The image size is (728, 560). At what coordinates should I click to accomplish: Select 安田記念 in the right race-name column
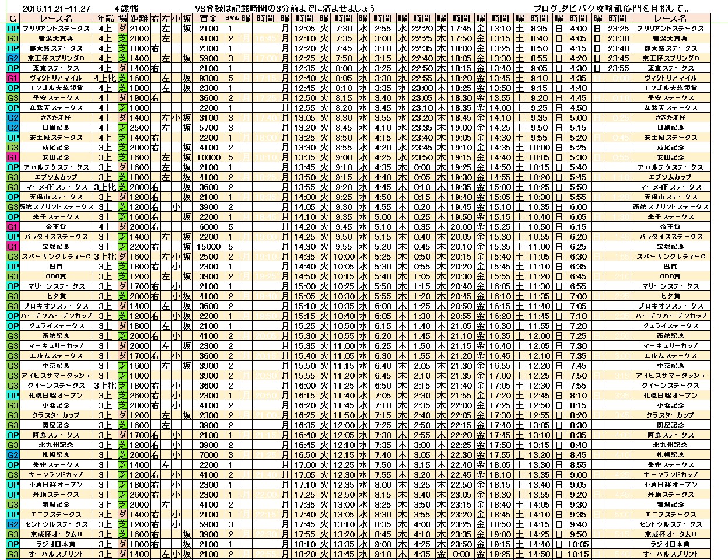[670, 157]
